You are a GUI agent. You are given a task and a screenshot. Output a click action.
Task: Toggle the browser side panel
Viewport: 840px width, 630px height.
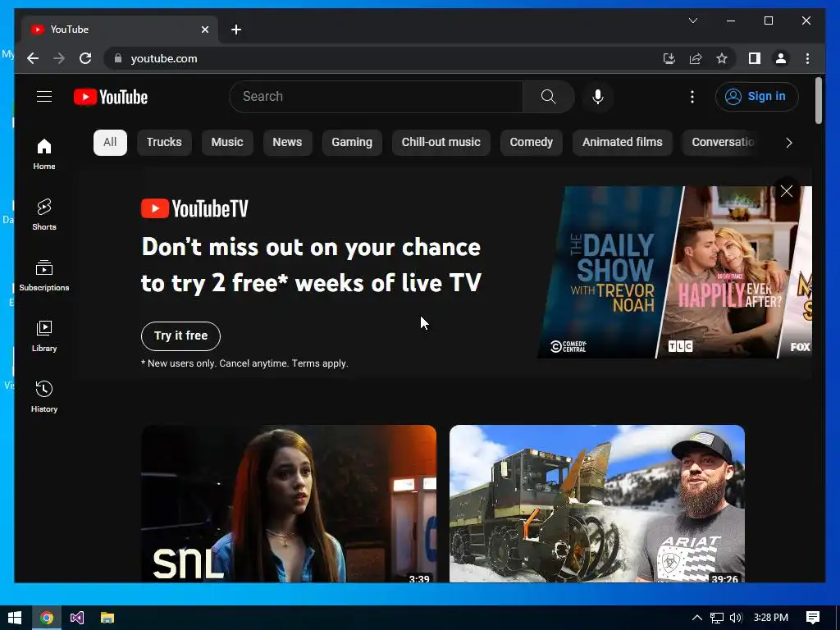(755, 58)
